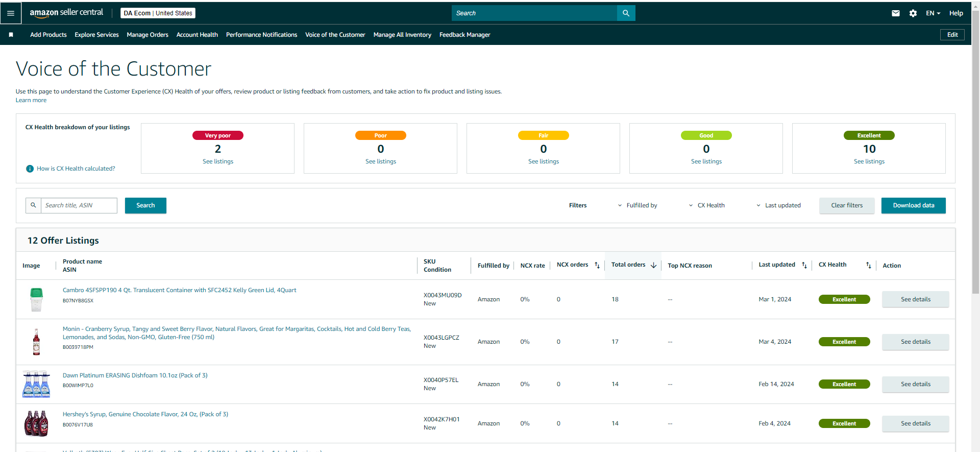Focus the header Search field

(x=534, y=13)
